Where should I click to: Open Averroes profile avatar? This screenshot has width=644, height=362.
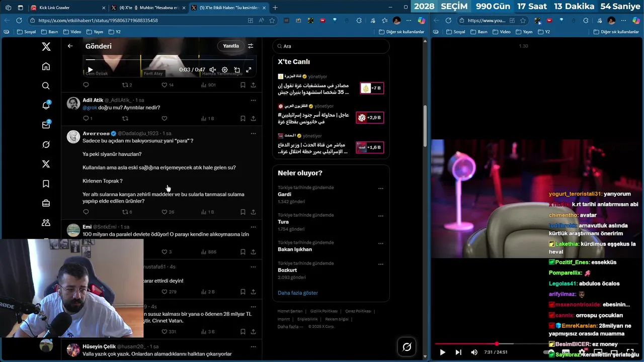coord(73,137)
